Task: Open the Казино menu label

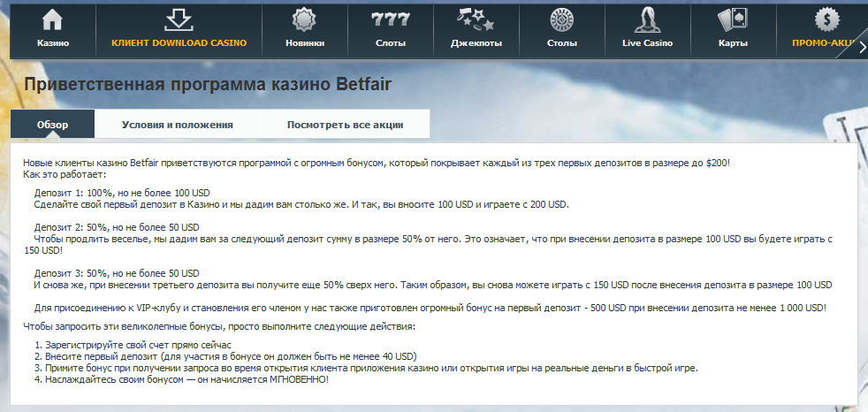Action: (x=53, y=43)
